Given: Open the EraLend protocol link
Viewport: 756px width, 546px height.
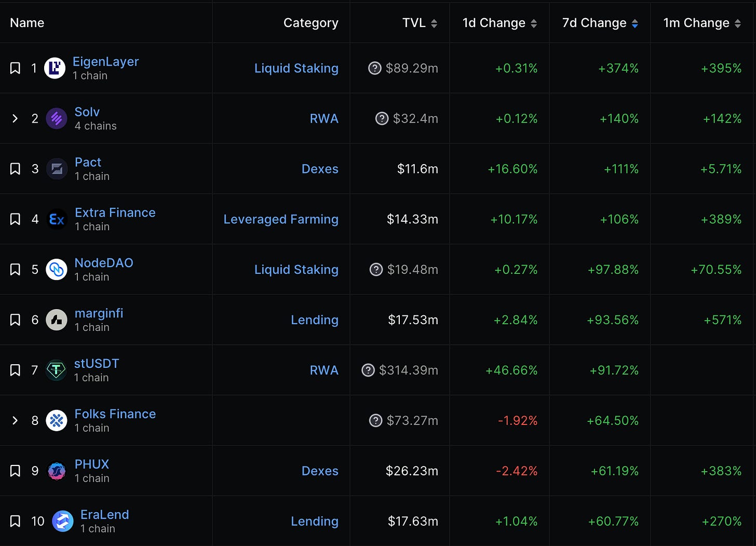Looking at the screenshot, I should (105, 515).
